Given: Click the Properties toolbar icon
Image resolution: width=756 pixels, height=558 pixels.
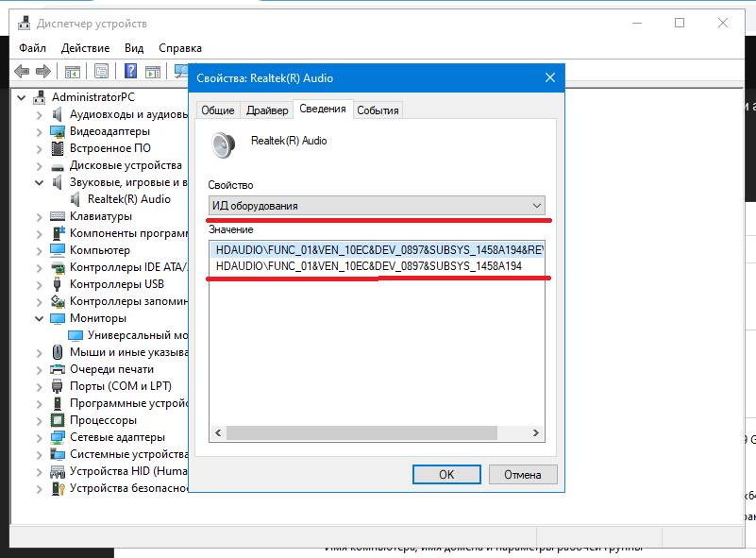Looking at the screenshot, I should [101, 72].
